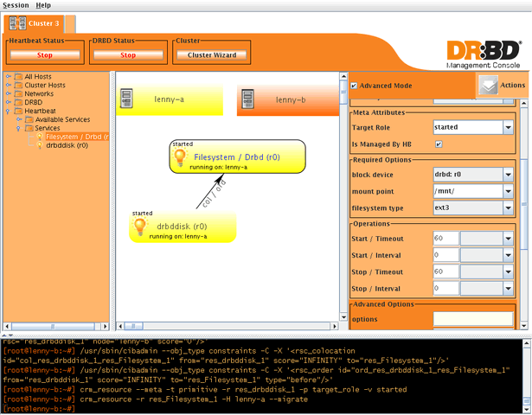Open Stop / Interval unit dropdown
The height and width of the screenshot is (415, 532).
click(508, 288)
